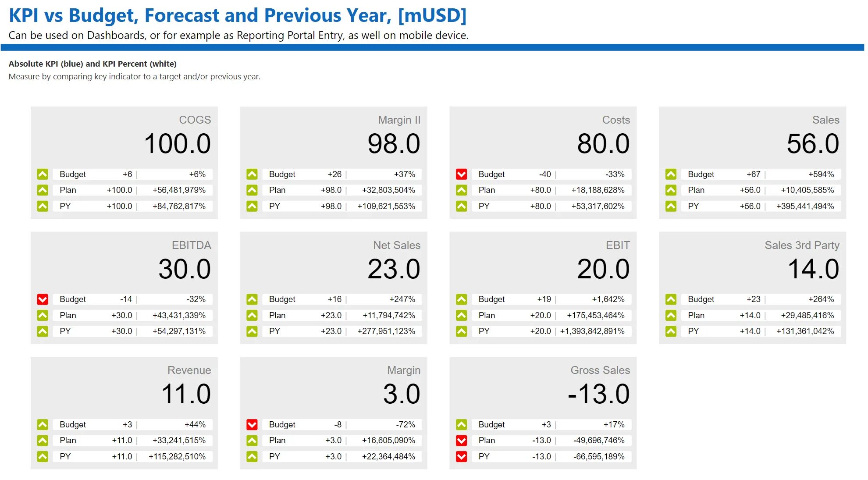Select the Margin II card title
Viewport: 868px width, 480px height.
tap(399, 120)
